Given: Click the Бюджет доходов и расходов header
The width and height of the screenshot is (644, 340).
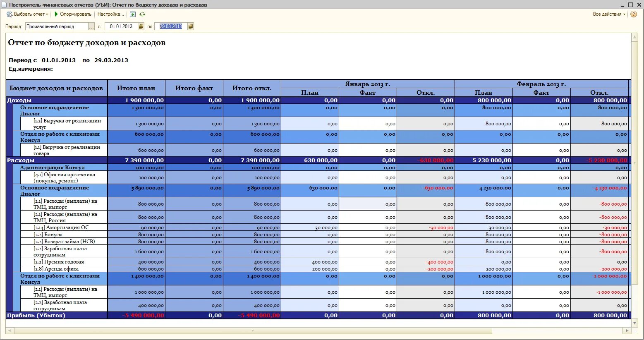Looking at the screenshot, I should (x=57, y=88).
